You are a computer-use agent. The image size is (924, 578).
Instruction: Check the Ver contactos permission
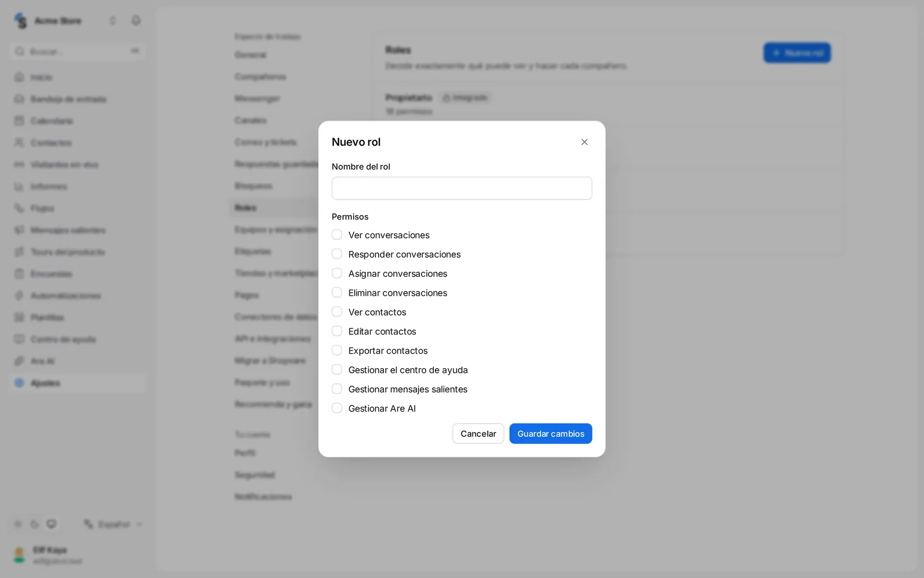[x=337, y=312]
